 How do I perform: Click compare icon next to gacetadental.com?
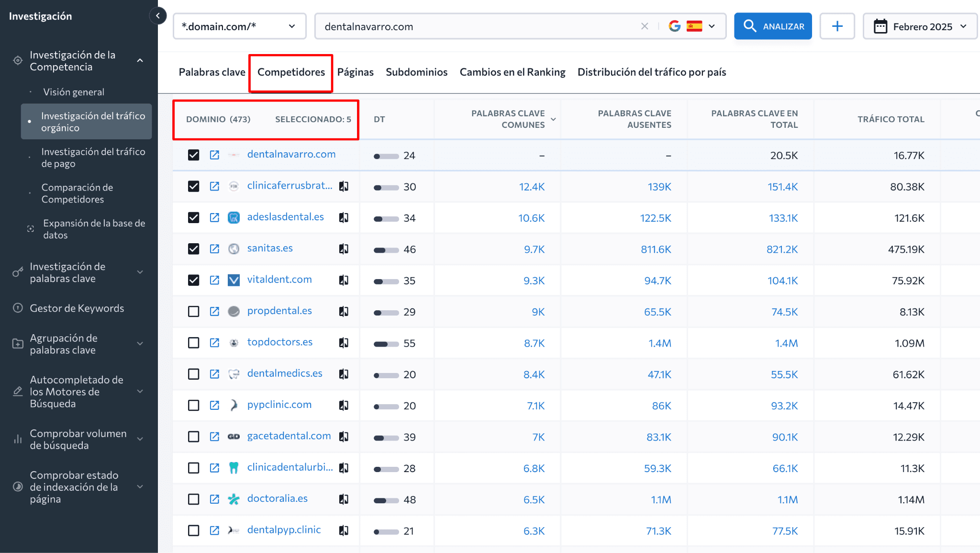pos(344,436)
